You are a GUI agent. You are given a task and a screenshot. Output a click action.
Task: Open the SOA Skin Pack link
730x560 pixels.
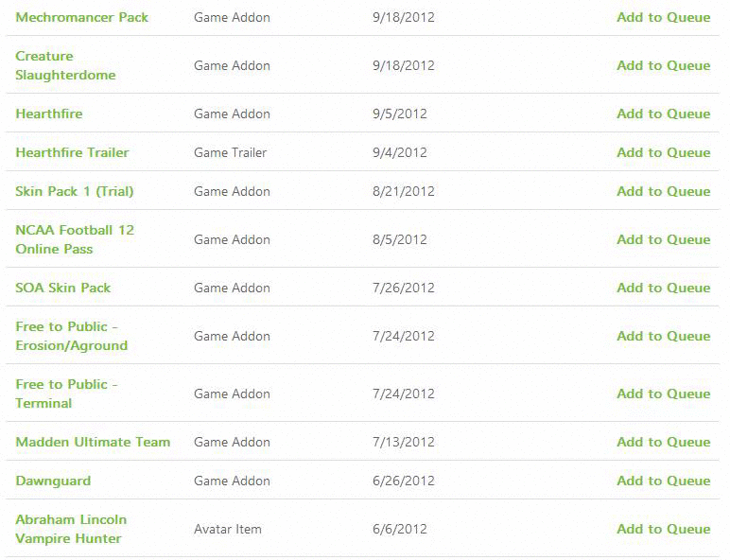coord(63,288)
